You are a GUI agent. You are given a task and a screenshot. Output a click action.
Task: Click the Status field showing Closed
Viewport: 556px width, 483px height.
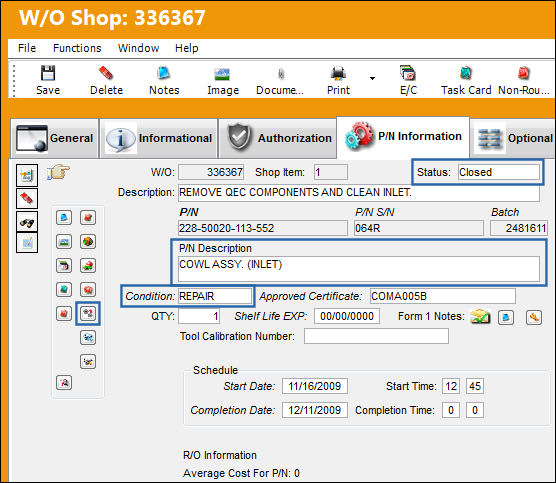499,172
